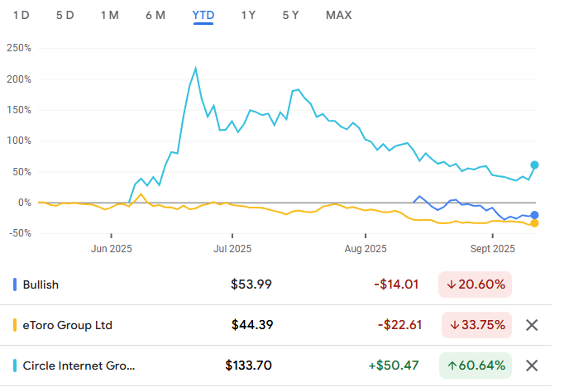Click the teal endpoint dot for Circle line
This screenshot has width=569, height=392.
click(534, 165)
